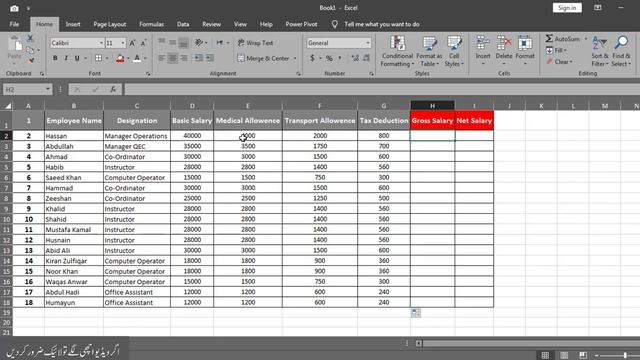Open the General number format dropdown

click(x=368, y=43)
